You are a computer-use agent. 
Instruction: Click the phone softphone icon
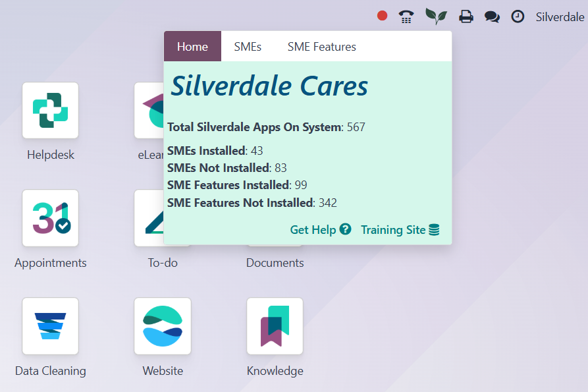coord(406,16)
